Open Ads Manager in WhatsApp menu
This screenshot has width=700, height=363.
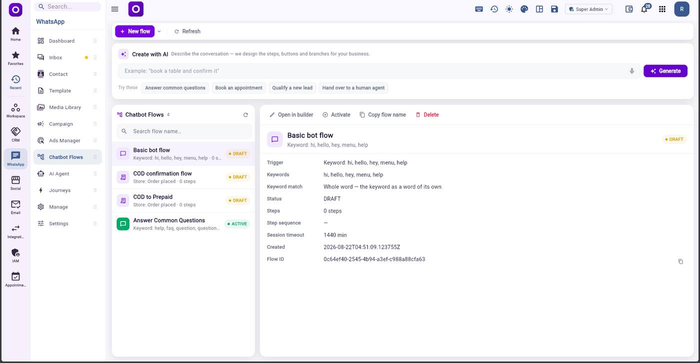click(67, 141)
